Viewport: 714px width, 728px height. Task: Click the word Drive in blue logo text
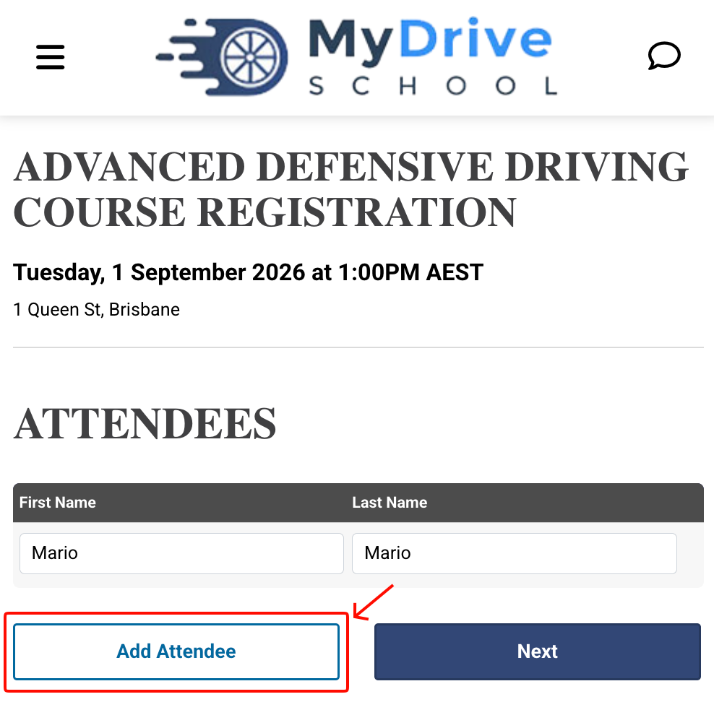(x=476, y=38)
